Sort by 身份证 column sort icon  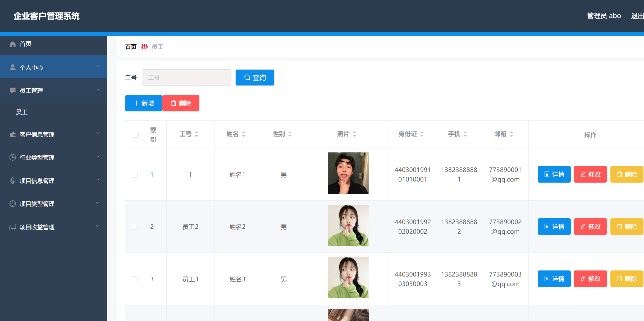(422, 134)
